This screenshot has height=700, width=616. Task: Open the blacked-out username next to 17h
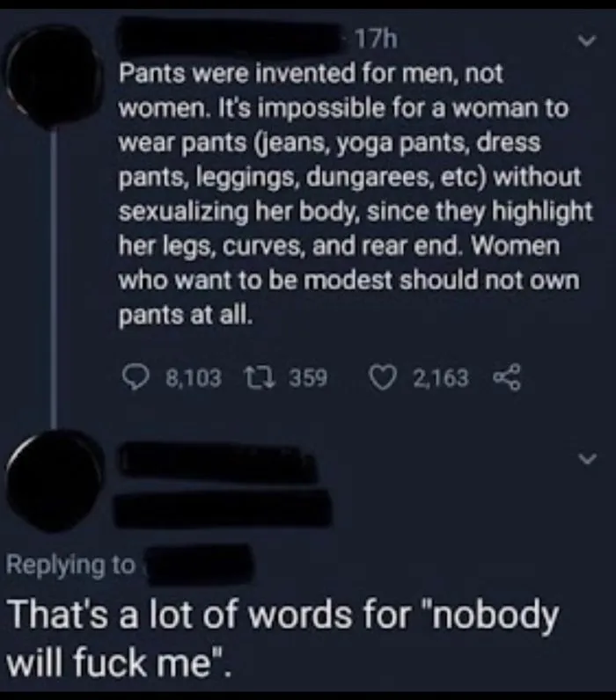coord(230,37)
